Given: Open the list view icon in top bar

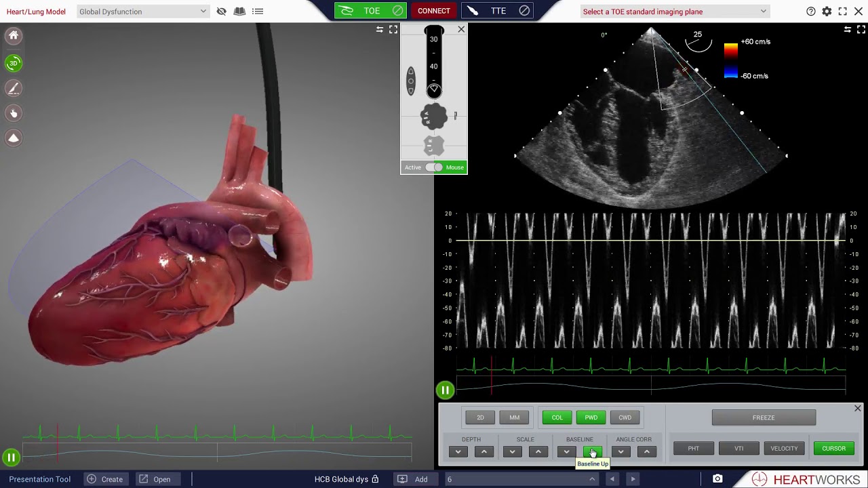Looking at the screenshot, I should tap(258, 12).
